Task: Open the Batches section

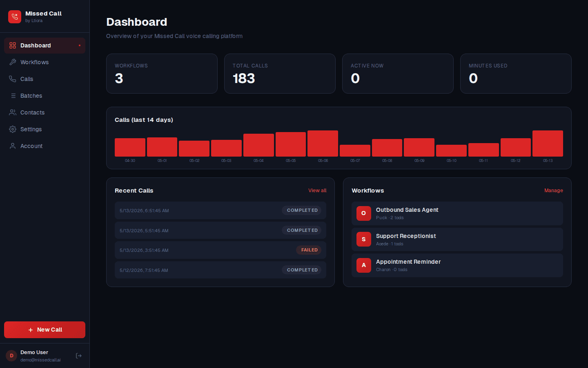Action: coord(45,96)
